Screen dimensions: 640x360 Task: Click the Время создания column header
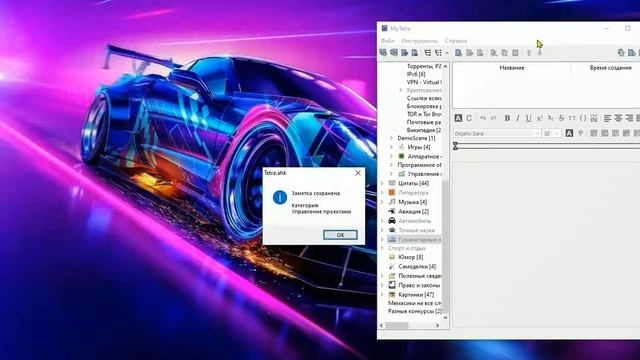[610, 68]
